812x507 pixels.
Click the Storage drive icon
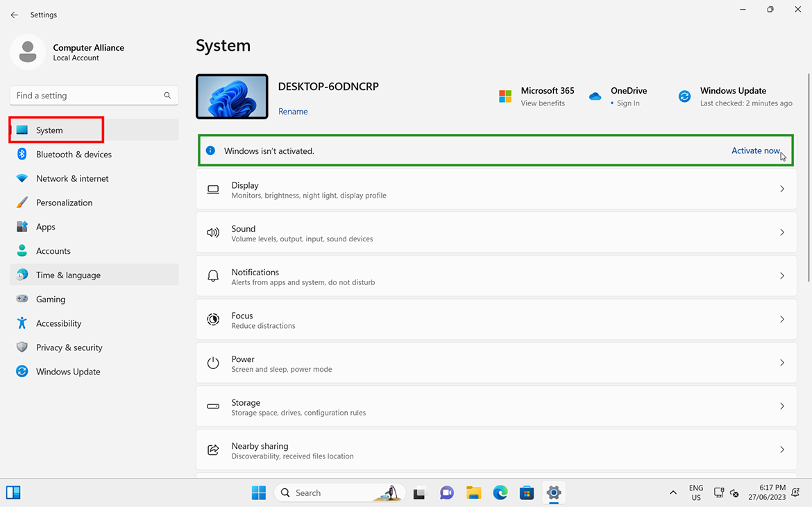213,406
